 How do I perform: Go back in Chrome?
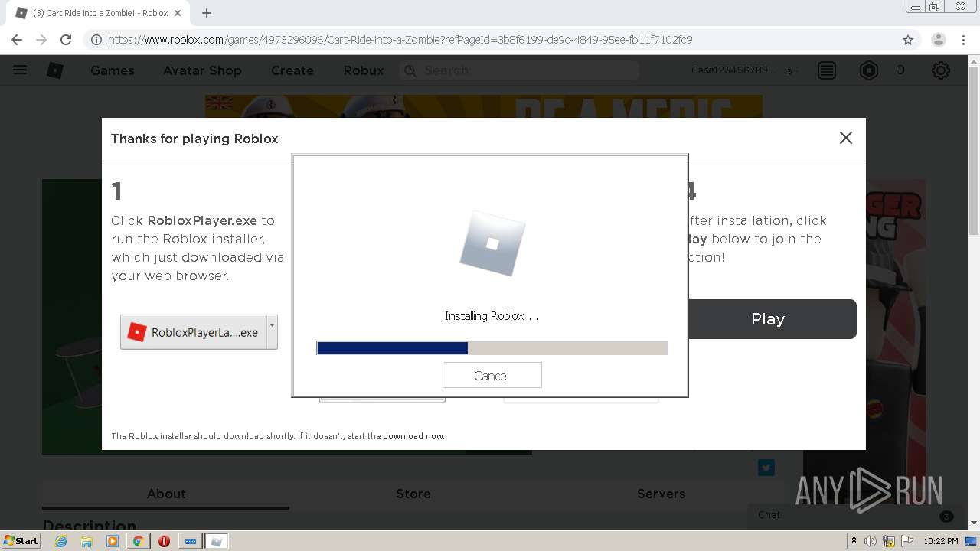(17, 40)
